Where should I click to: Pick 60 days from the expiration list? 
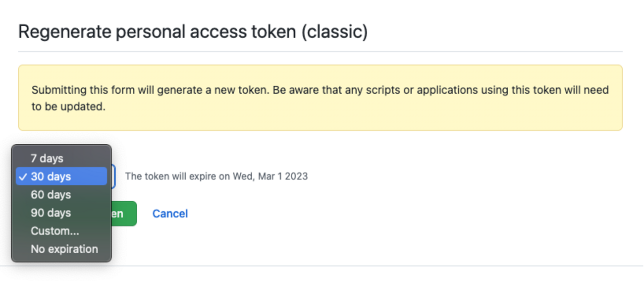coord(51,195)
